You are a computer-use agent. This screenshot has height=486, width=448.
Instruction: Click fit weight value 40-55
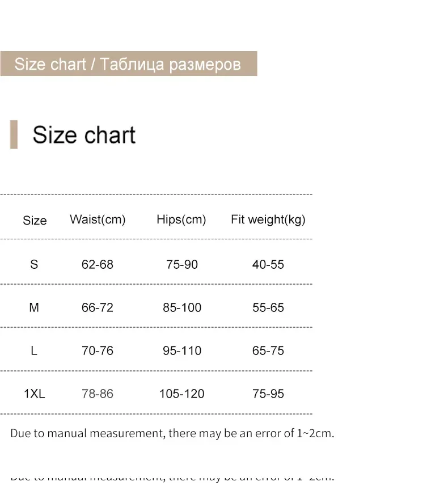pos(268,264)
